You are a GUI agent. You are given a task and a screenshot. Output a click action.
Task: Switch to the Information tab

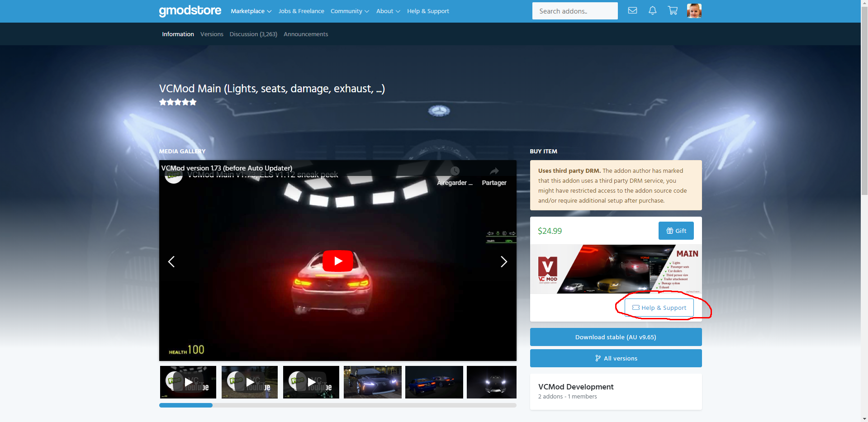coord(178,34)
